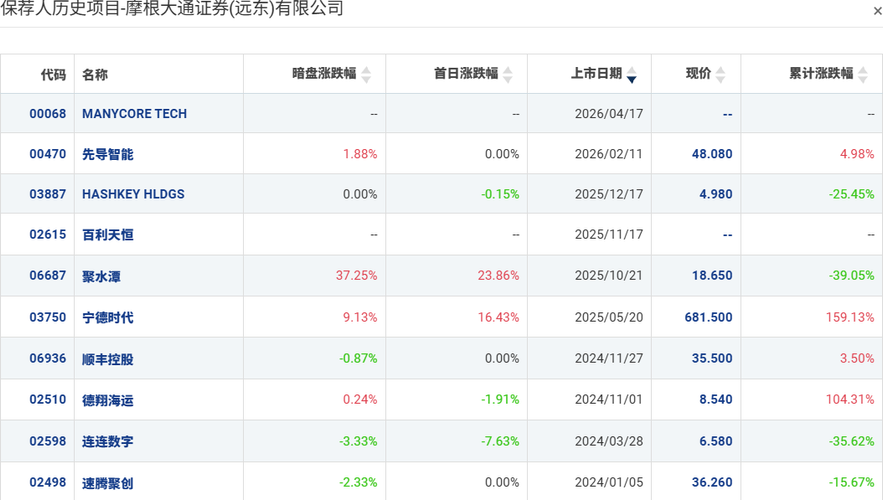Open 先导智能 stock page
Screen dimensions: 883x500
pos(108,154)
